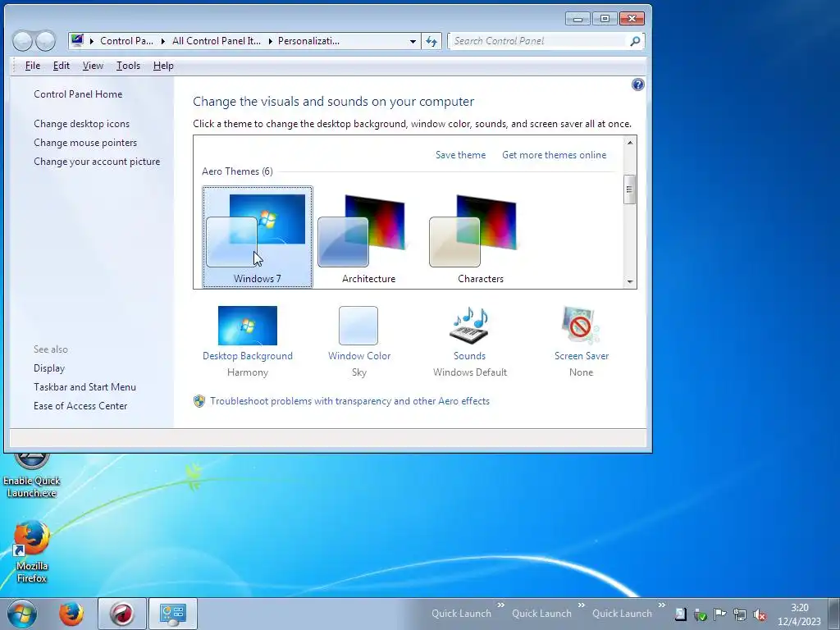Click the Show desktop button at taskbar end
The image size is (840, 630).
click(834, 614)
